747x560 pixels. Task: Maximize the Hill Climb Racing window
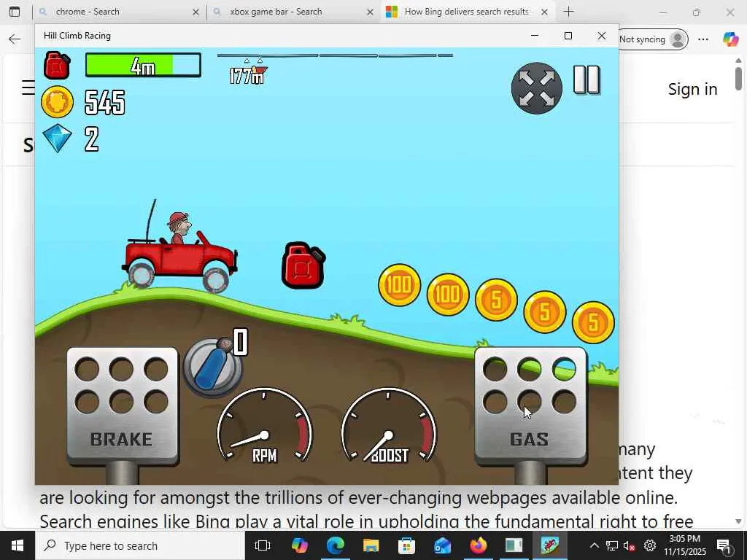[x=568, y=36]
